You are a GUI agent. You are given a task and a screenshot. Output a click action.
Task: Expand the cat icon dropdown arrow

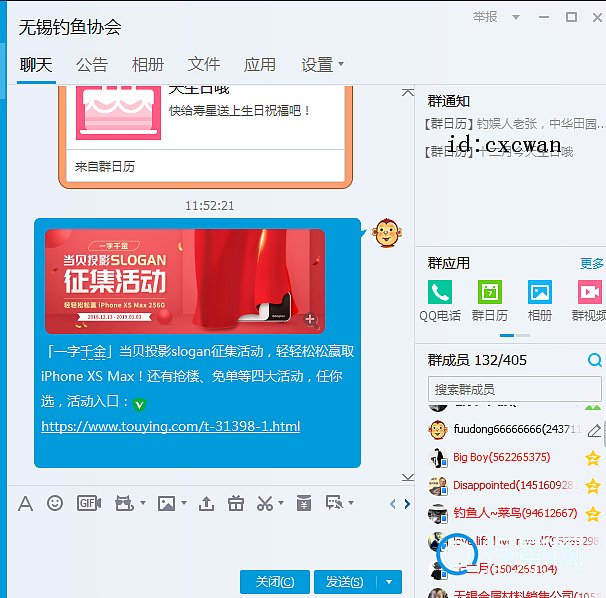pos(143,503)
